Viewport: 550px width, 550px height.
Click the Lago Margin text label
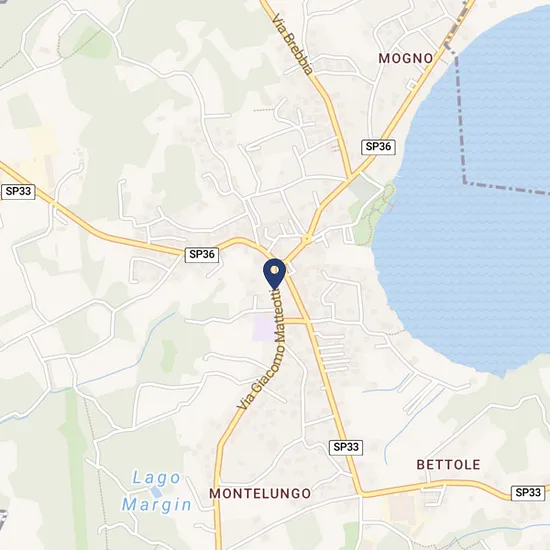[156, 491]
